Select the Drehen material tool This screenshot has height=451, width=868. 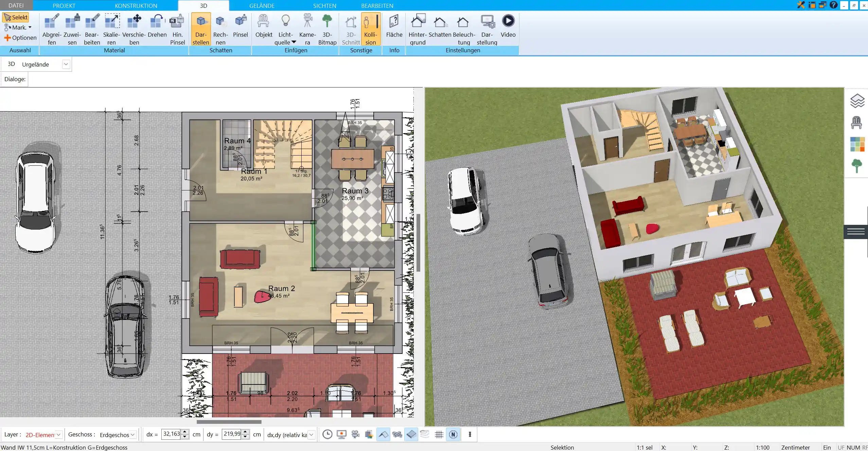157,25
